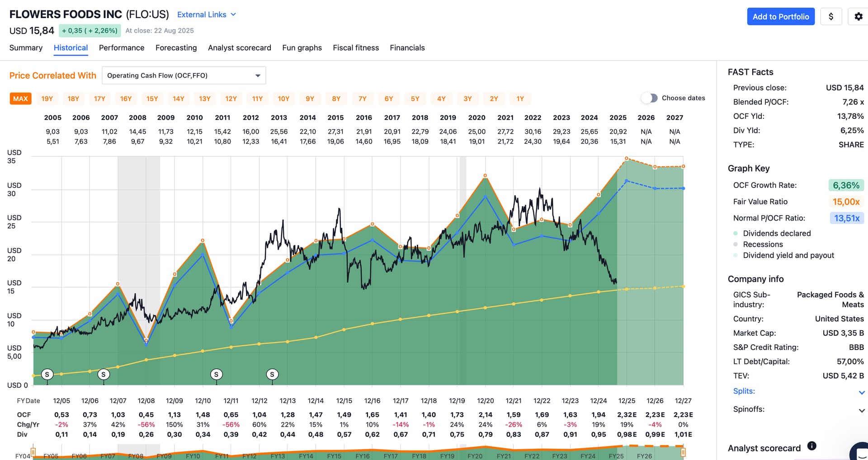Toggle Dividend yield and payout legend
The height and width of the screenshot is (460, 868).
coord(788,255)
